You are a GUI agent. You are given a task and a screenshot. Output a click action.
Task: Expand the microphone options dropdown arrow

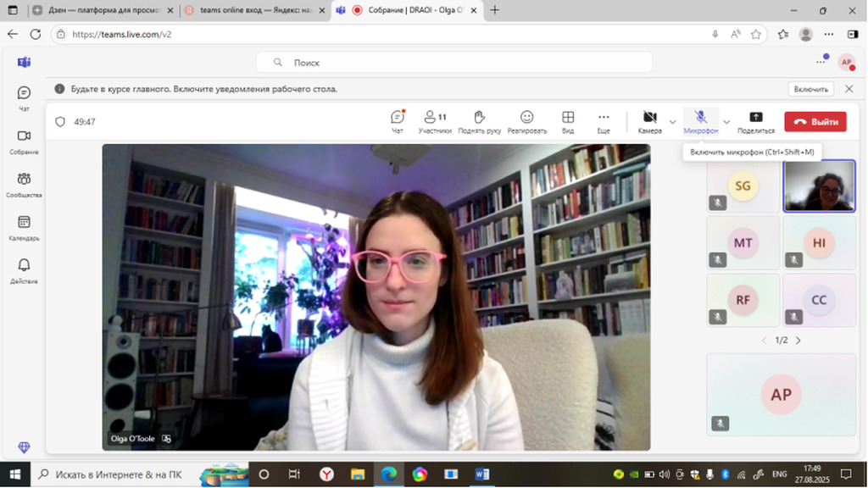[726, 122]
